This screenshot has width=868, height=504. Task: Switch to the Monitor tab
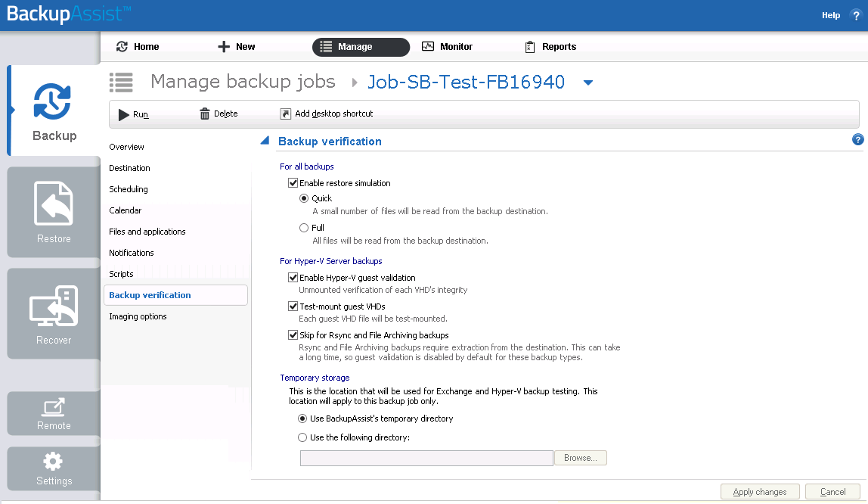click(448, 46)
